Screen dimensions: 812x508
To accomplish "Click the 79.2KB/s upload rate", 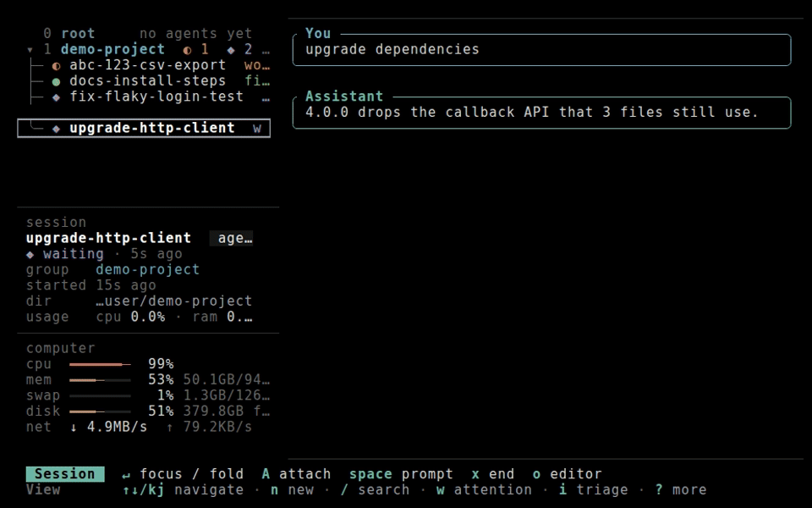I will pos(217,427).
